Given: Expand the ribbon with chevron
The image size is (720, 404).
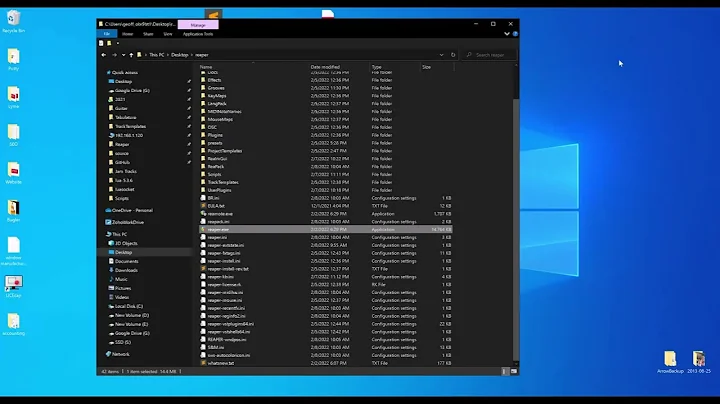Looking at the screenshot, I should tap(507, 34).
